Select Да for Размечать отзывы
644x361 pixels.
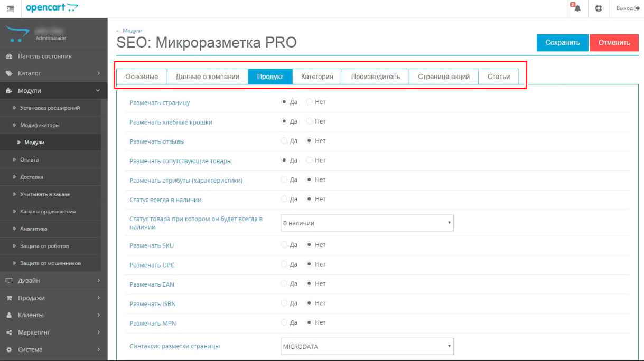click(x=284, y=141)
